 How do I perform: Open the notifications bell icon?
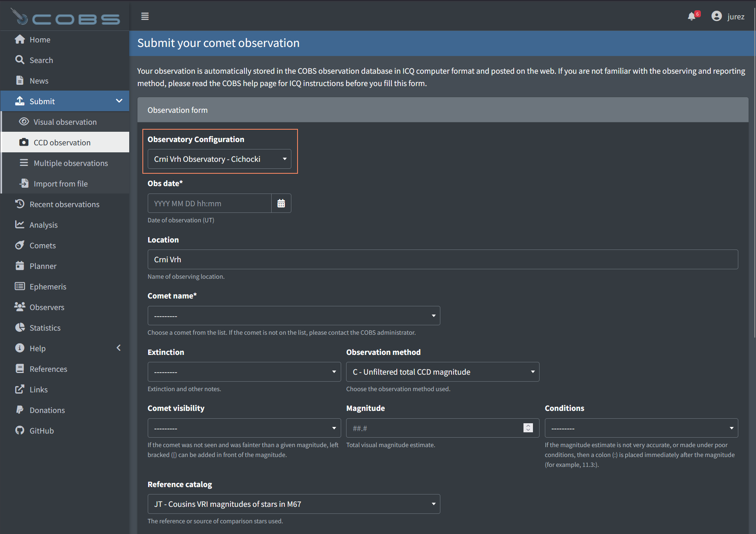pyautogui.click(x=692, y=16)
